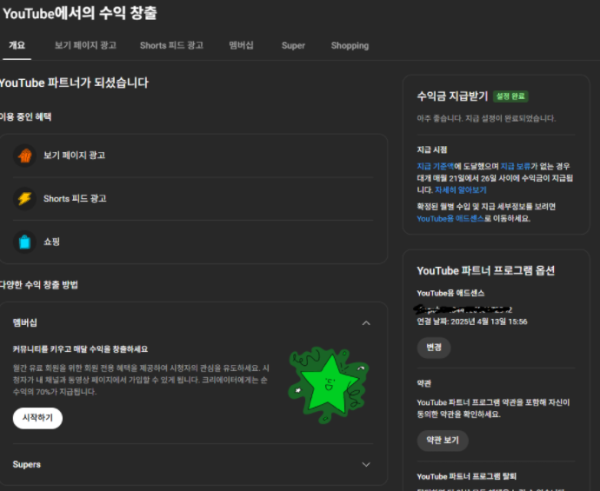Collapse the 멤버십 section chevron

pyautogui.click(x=366, y=323)
